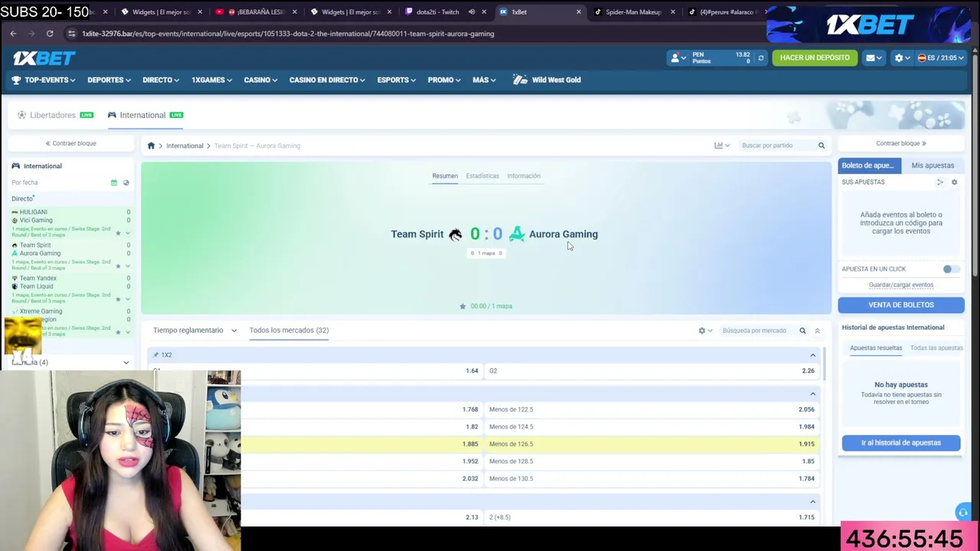Expand the Xtreme Gaming match row
980x551 pixels.
pos(128,331)
